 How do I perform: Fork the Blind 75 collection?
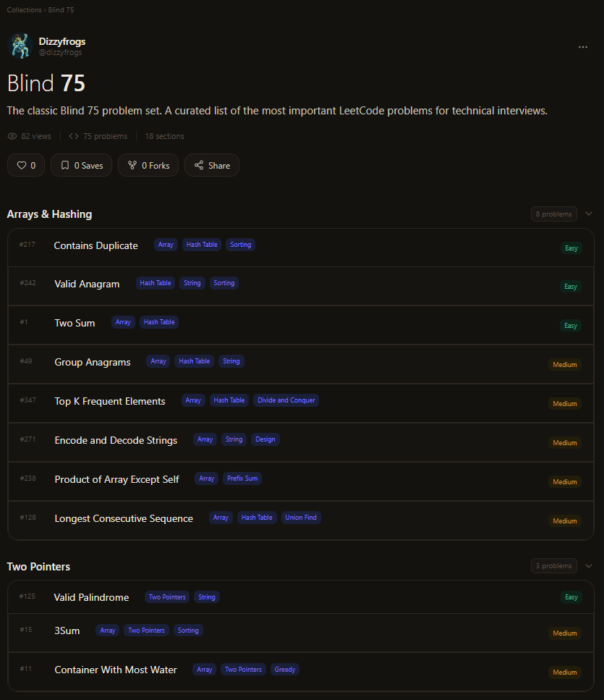point(148,165)
